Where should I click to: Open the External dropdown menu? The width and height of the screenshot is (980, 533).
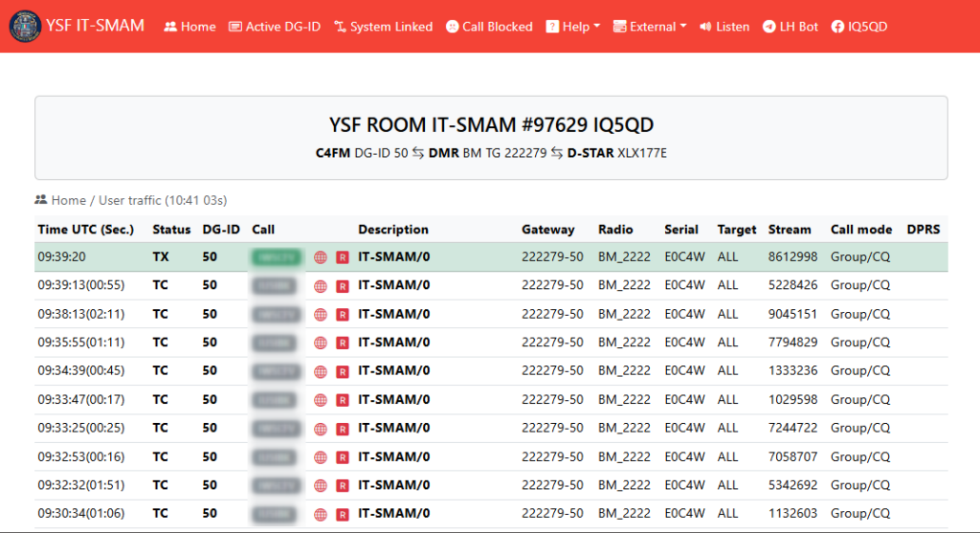tap(650, 27)
